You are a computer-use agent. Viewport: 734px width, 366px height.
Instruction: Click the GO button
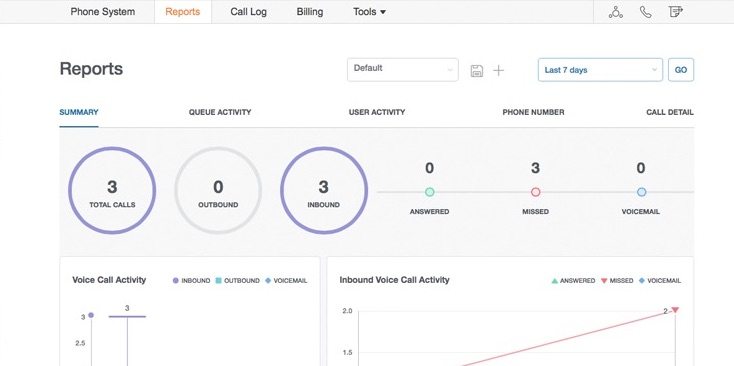681,70
